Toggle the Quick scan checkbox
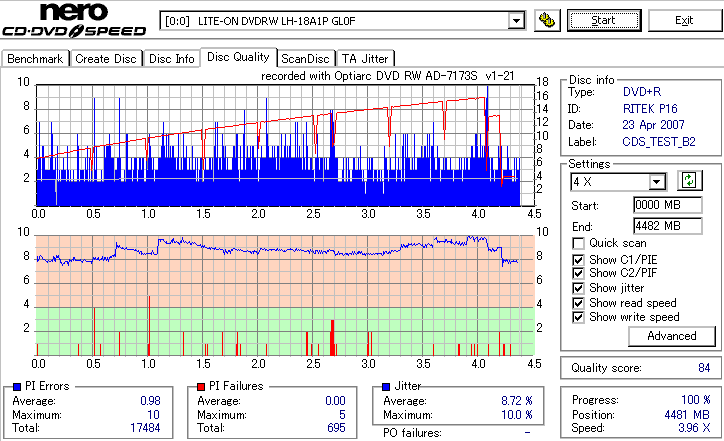The height and width of the screenshot is (441, 724). tap(578, 243)
